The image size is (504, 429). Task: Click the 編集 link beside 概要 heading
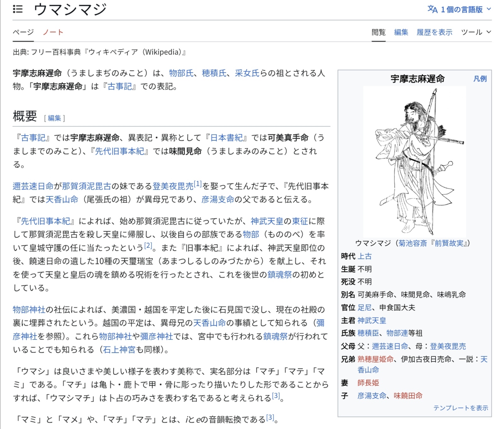coord(54,118)
